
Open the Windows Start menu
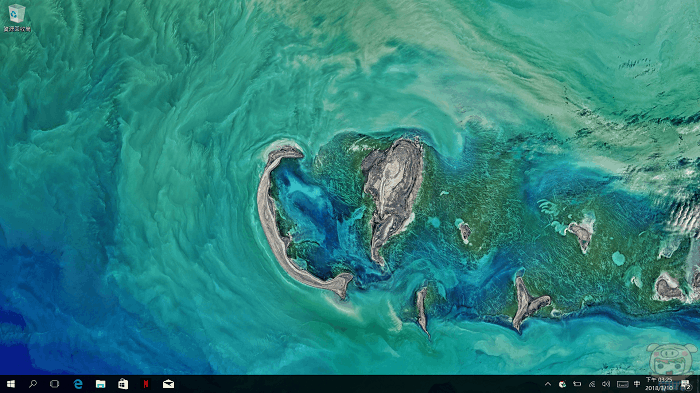click(11, 384)
